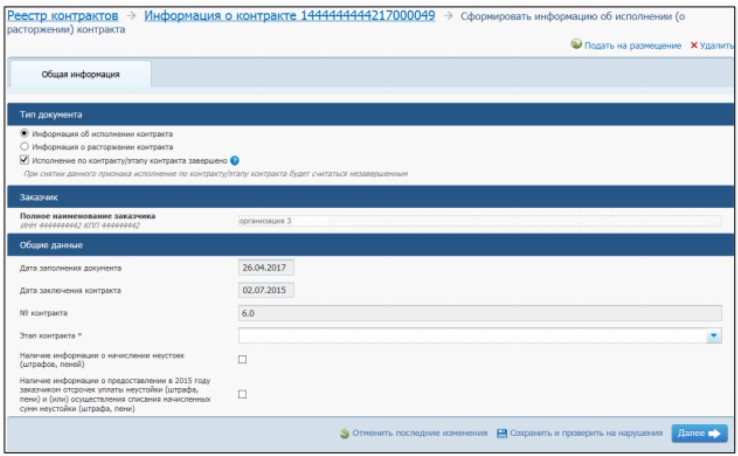Click the save disk icon
The image size is (738, 456).
(502, 434)
